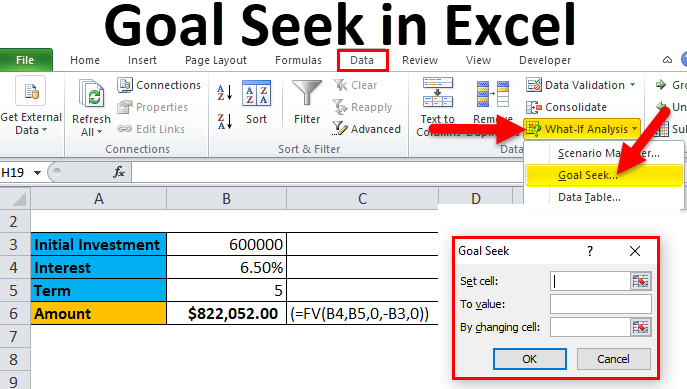Select Goal Seek from the menu
This screenshot has width=687, height=389.
click(x=604, y=175)
